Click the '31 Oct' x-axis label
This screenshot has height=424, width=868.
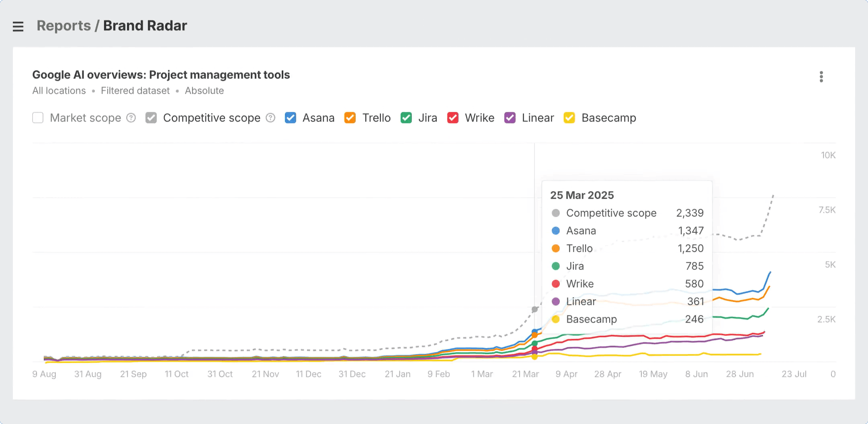pyautogui.click(x=220, y=374)
